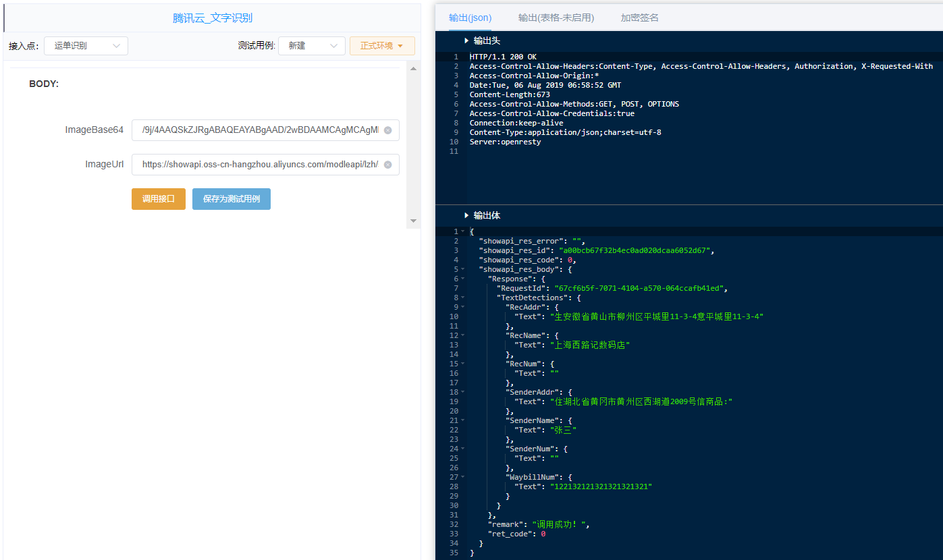The width and height of the screenshot is (943, 560).
Task: Click 保存为测试用例 button
Action: click(232, 199)
